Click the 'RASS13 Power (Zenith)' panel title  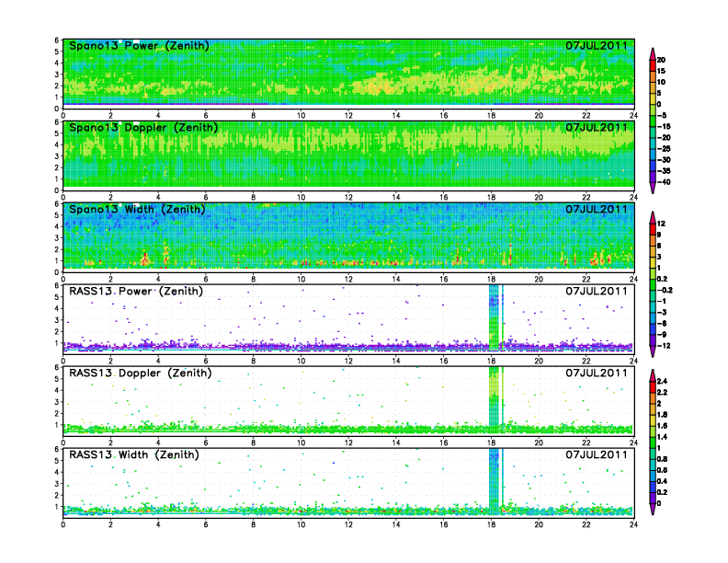pyautogui.click(x=135, y=292)
